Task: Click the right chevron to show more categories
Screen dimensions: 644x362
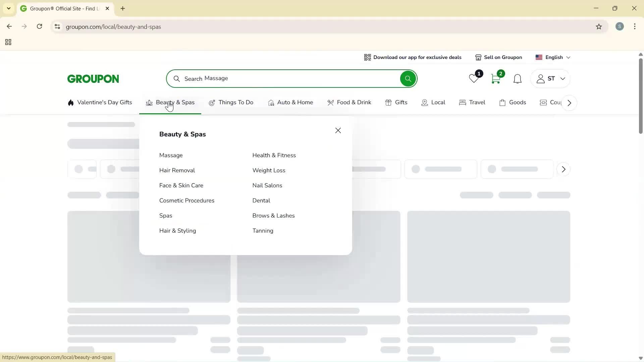Action: coord(569,103)
